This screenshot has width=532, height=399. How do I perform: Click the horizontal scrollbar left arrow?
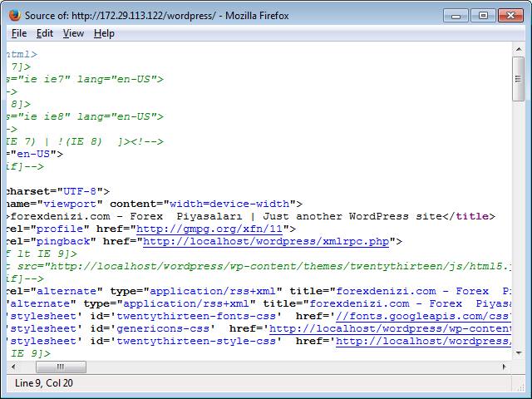tap(13, 367)
